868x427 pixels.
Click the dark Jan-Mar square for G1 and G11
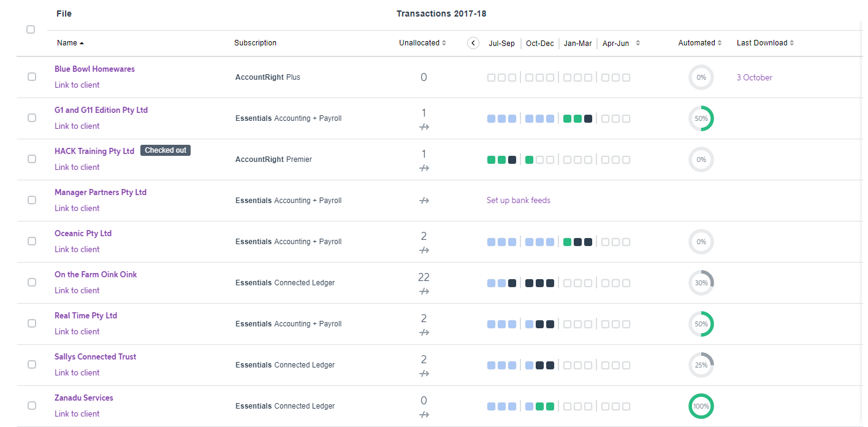click(x=588, y=118)
